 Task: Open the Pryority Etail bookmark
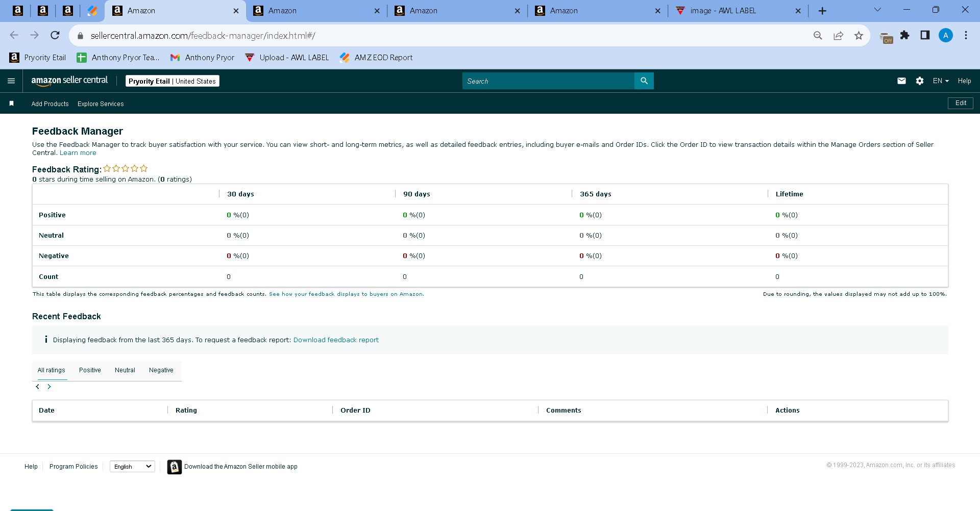(38, 58)
